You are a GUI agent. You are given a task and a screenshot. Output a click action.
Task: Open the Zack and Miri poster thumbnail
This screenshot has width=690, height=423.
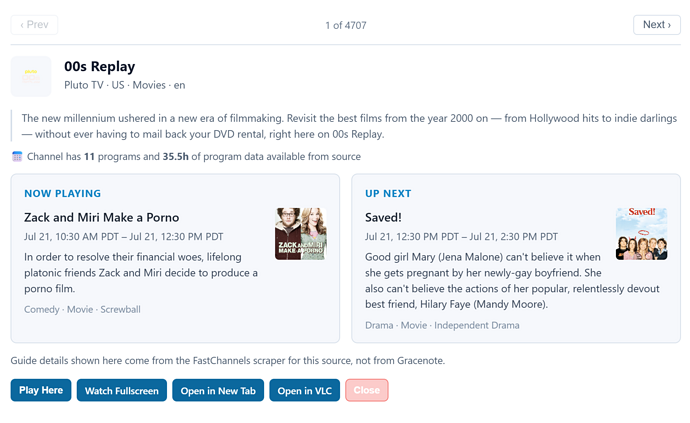(301, 234)
